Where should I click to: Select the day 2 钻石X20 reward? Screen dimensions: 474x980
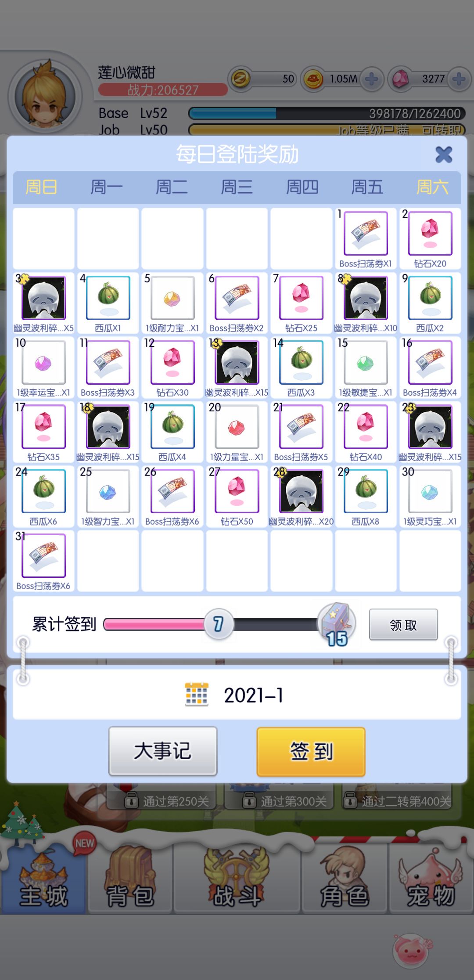tap(430, 233)
